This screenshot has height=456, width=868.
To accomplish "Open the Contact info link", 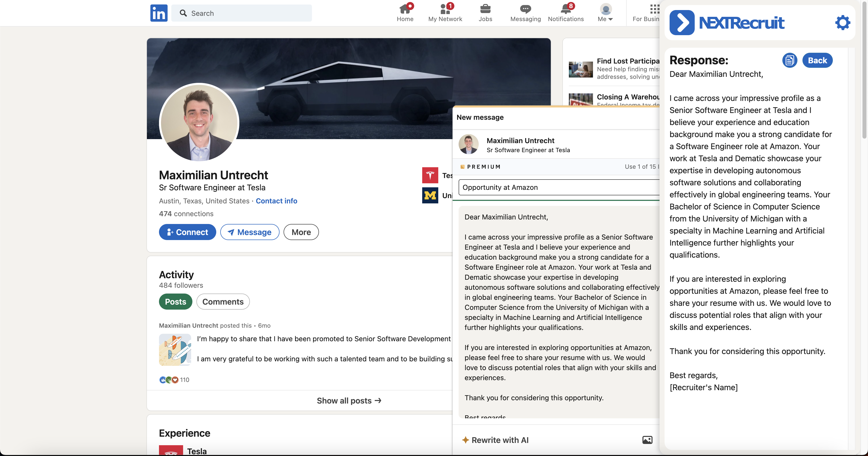I will point(276,201).
